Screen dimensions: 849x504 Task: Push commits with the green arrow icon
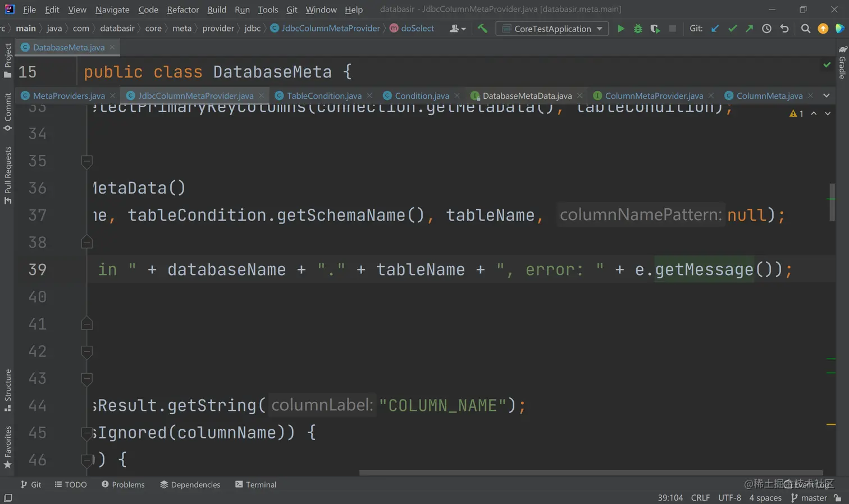(749, 29)
